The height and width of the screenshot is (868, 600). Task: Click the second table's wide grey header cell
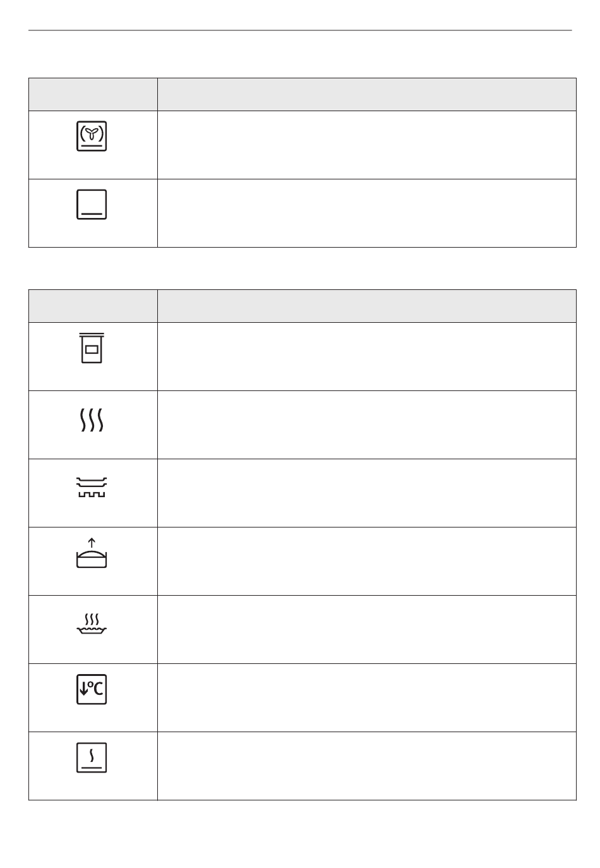(x=367, y=306)
